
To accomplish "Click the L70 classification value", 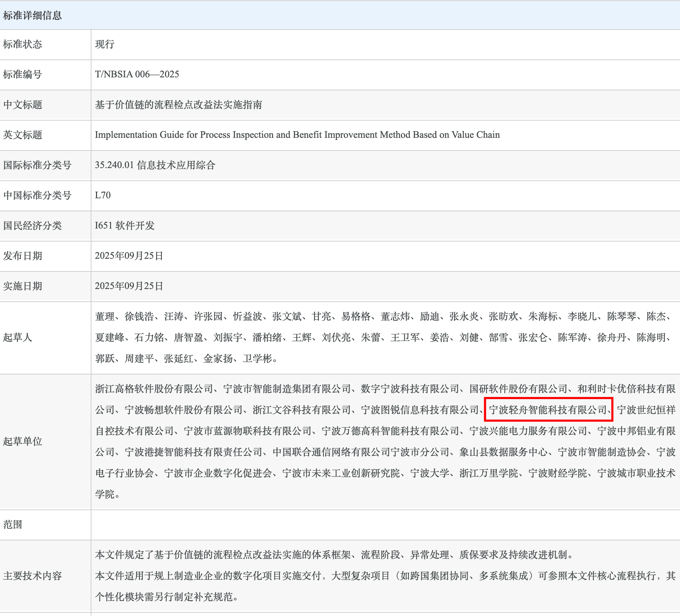I will pyautogui.click(x=103, y=195).
